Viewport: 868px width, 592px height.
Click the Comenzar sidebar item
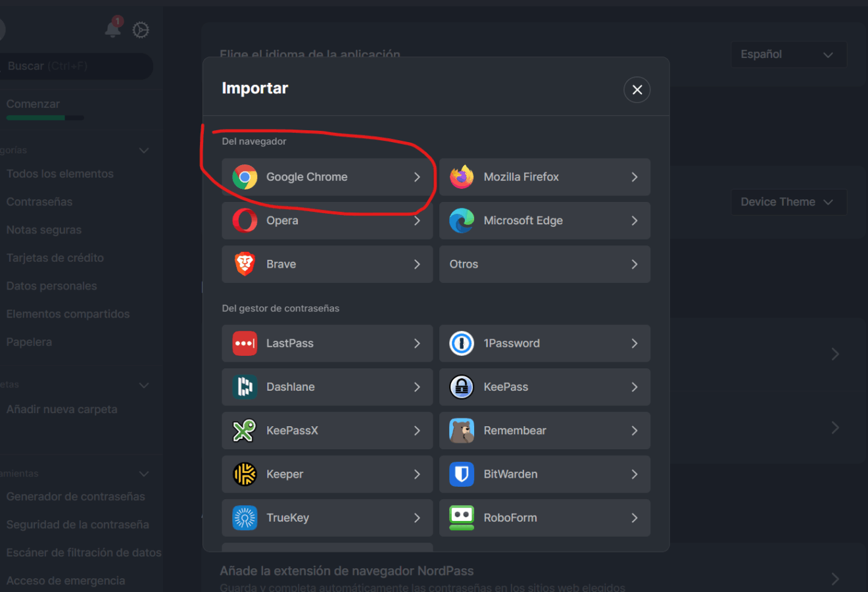pyautogui.click(x=33, y=104)
